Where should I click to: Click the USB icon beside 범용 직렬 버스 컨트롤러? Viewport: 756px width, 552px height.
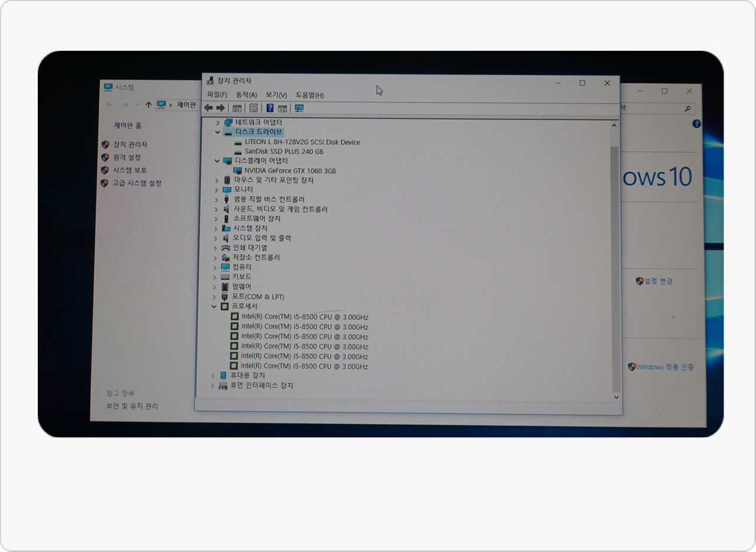[x=226, y=200]
